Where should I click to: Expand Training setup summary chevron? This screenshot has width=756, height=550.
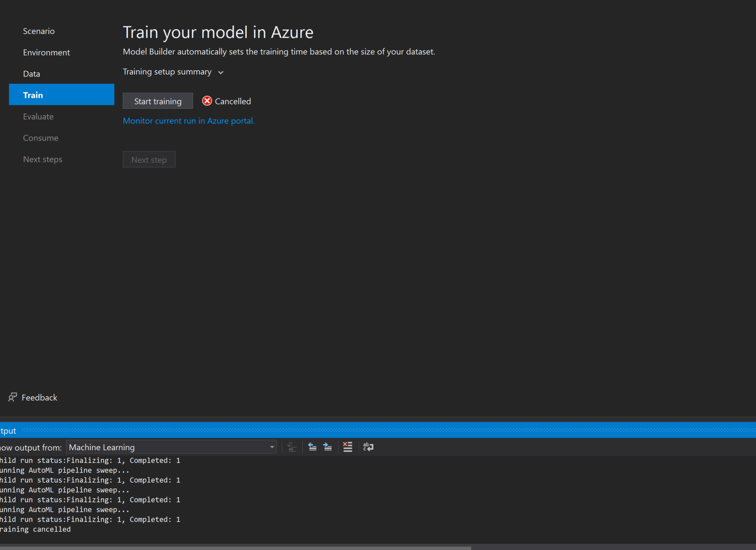click(221, 72)
